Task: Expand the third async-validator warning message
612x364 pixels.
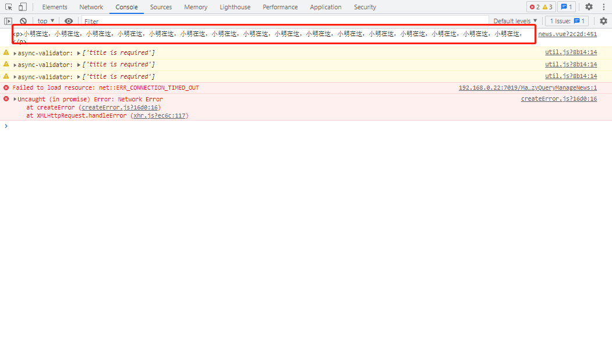Action: coord(15,77)
